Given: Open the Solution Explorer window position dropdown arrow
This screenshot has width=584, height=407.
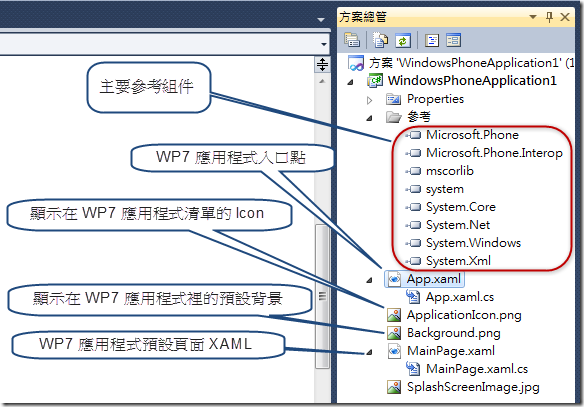Looking at the screenshot, I should point(533,17).
